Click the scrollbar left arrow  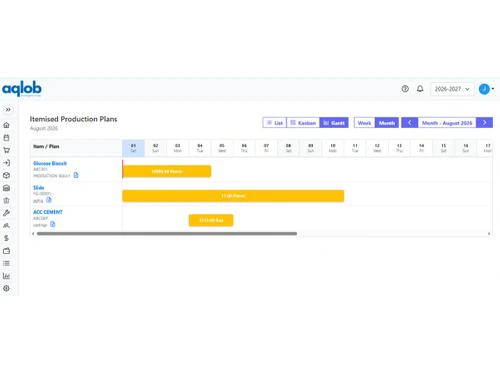(x=33, y=234)
